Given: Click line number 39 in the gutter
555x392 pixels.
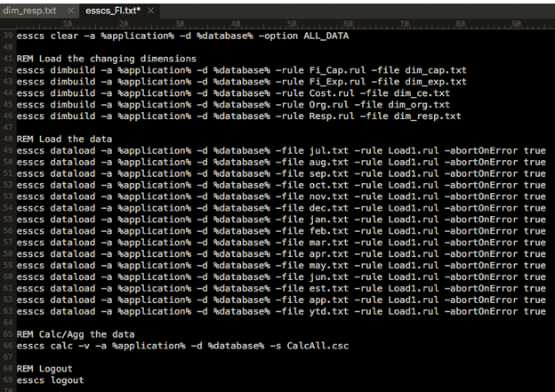Looking at the screenshot, I should pyautogui.click(x=7, y=36).
